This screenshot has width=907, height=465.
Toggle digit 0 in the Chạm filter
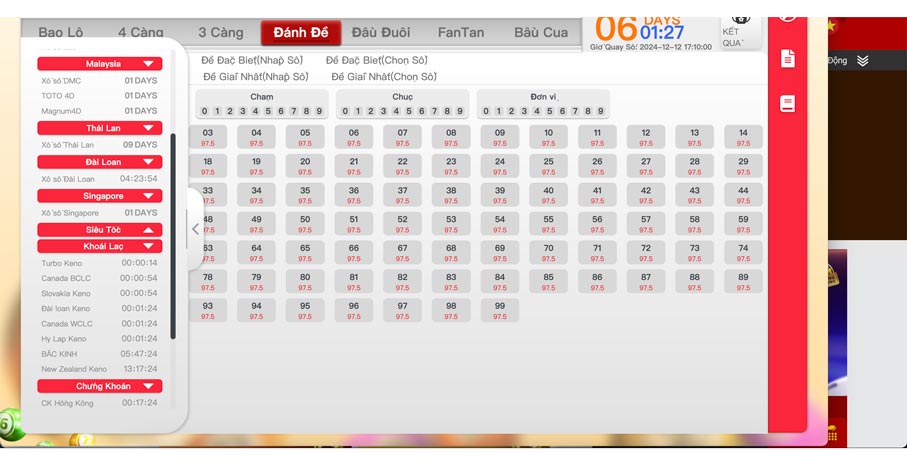204,111
